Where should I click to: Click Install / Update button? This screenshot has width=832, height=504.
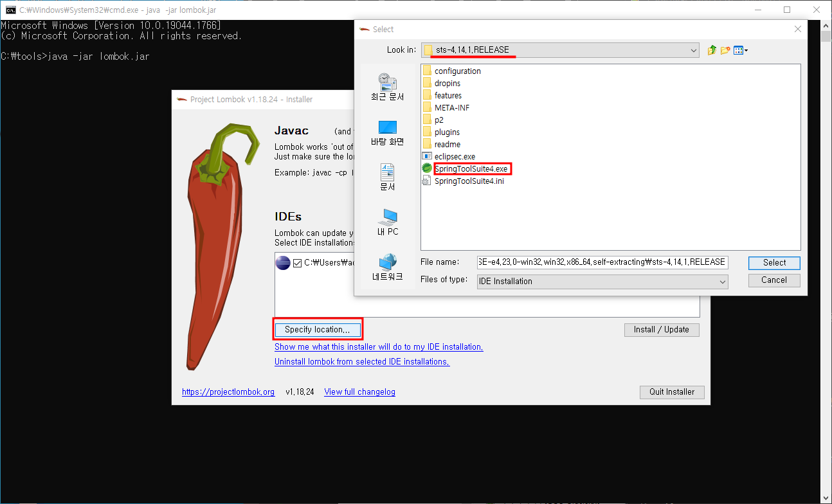pos(662,329)
